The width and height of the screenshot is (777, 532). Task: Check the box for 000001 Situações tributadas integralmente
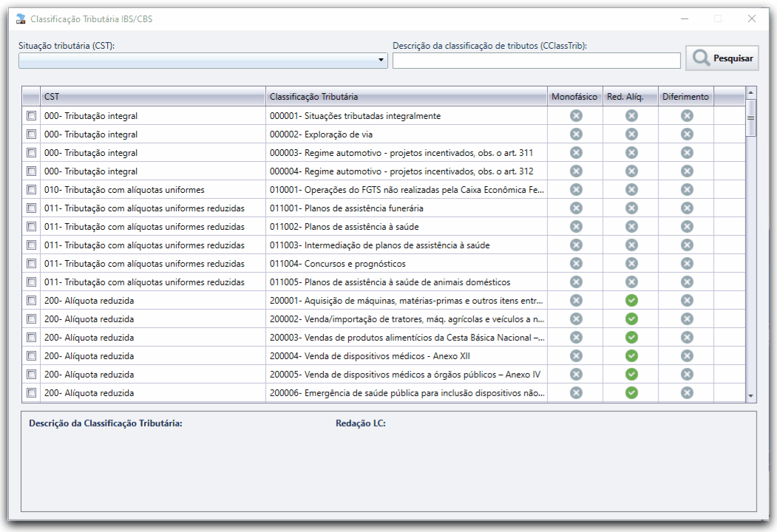(31, 116)
